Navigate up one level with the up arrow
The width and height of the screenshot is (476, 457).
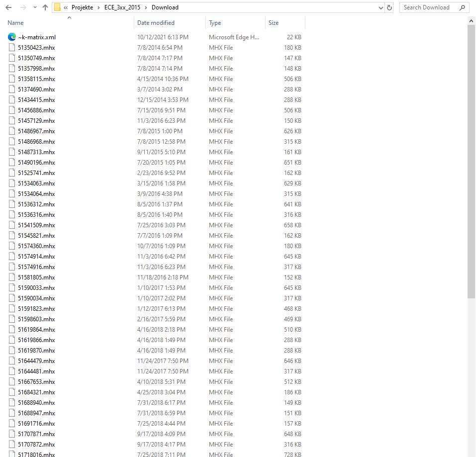tap(45, 7)
